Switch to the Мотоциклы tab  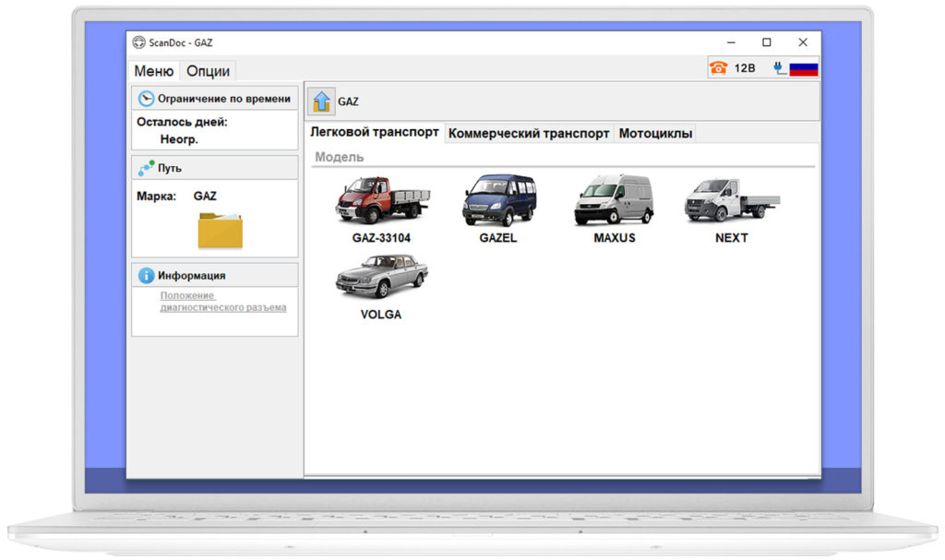(x=655, y=133)
